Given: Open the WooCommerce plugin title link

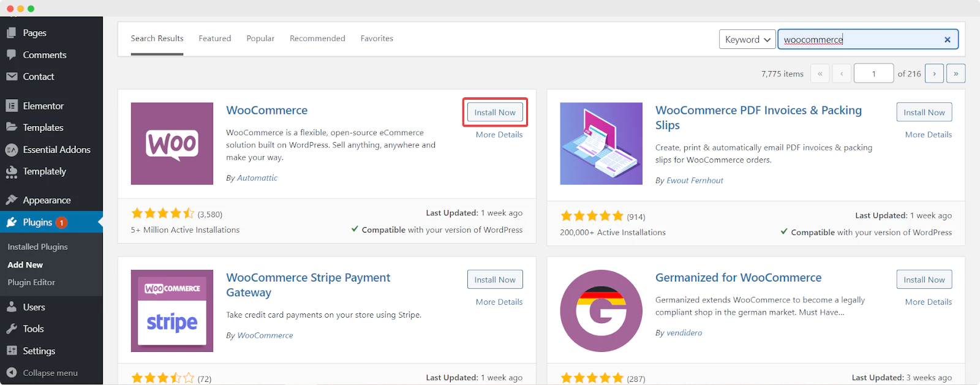Looking at the screenshot, I should tap(267, 110).
